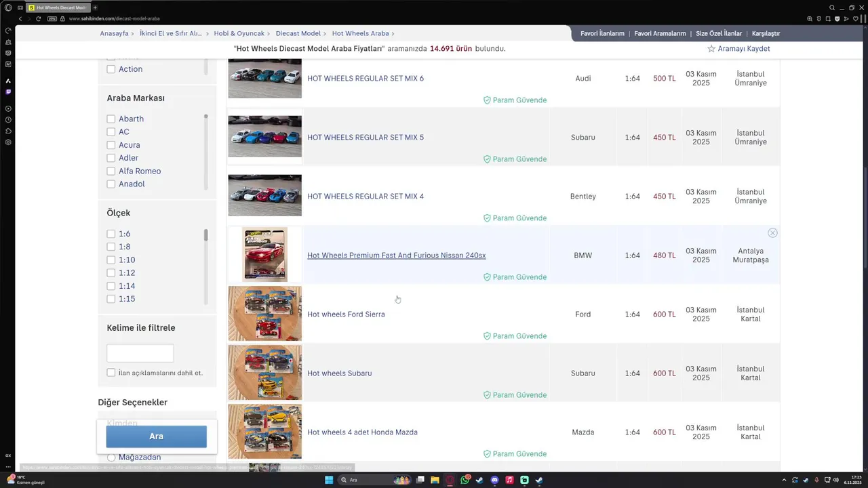Open Karşılaştır menu item

click(766, 33)
